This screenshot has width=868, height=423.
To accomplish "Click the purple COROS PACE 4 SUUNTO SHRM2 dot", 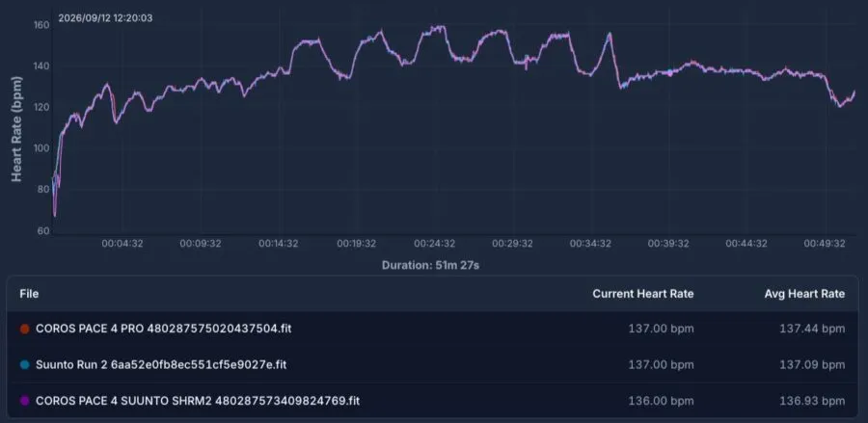I will click(x=24, y=401).
